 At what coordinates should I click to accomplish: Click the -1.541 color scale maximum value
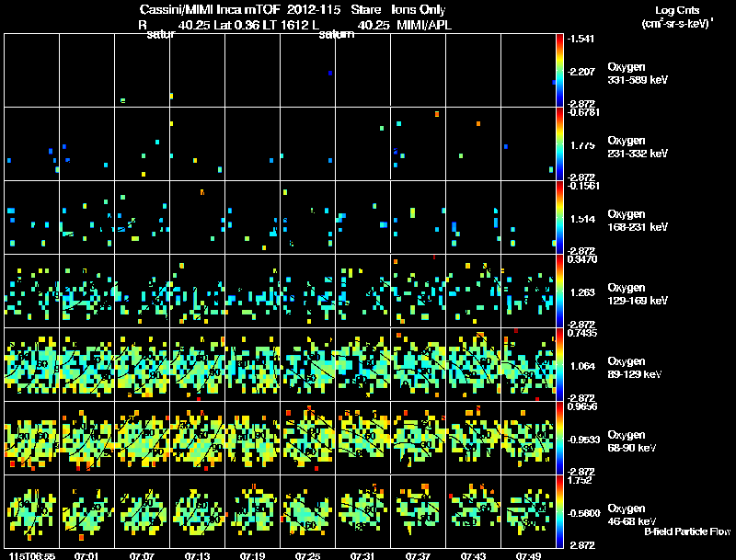point(581,39)
